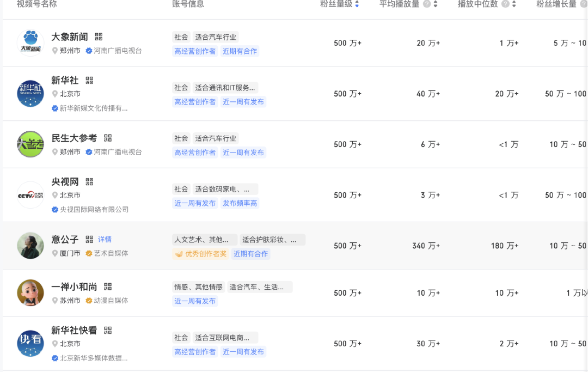Click 央视国际网络有限公司 verification badge
Viewport: 588px width, 372px height.
point(55,210)
